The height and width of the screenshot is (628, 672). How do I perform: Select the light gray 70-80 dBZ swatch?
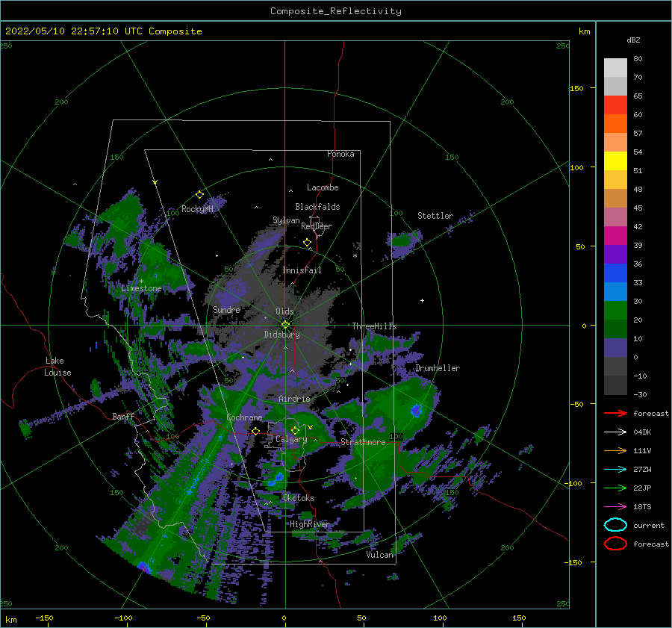click(x=615, y=68)
